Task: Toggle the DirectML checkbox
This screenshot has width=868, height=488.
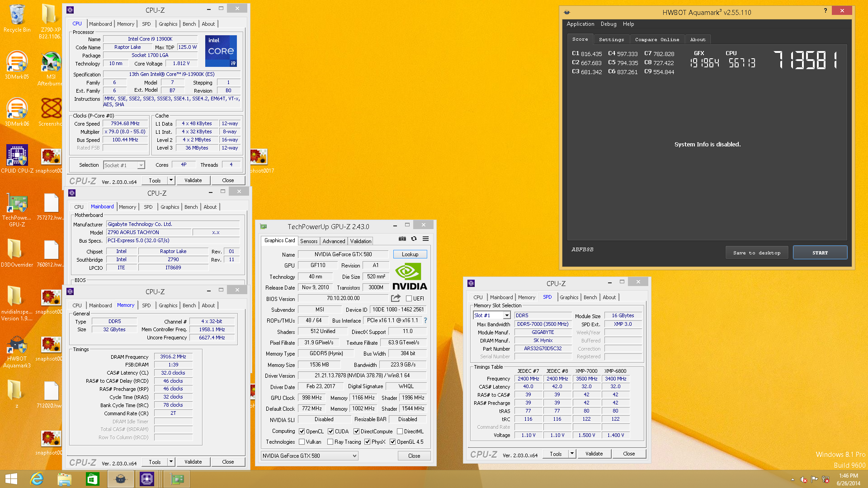Action: click(x=400, y=432)
